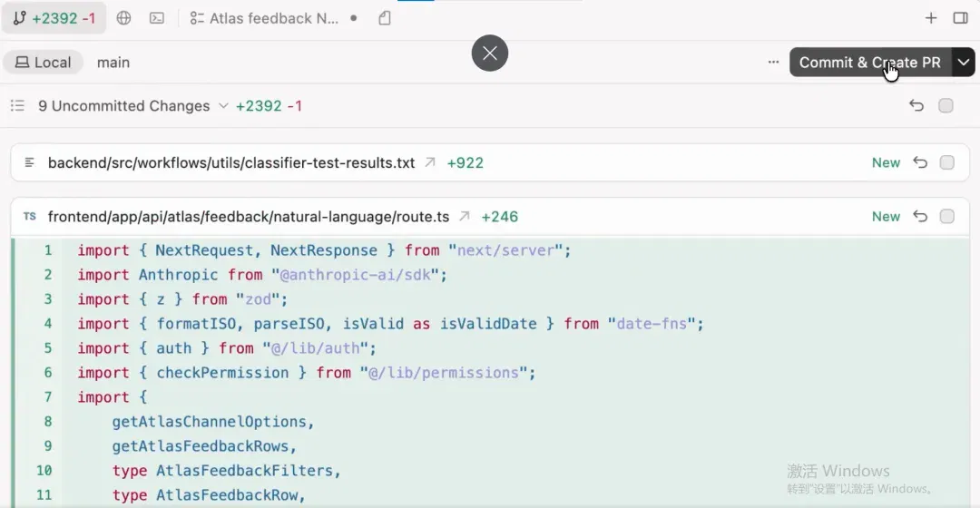Click the TS icon for route.ts

29,216
